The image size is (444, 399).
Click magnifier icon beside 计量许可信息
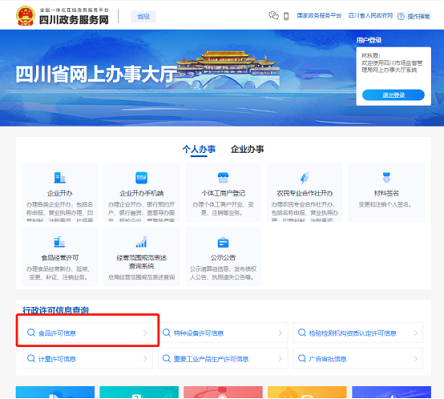pyautogui.click(x=31, y=358)
